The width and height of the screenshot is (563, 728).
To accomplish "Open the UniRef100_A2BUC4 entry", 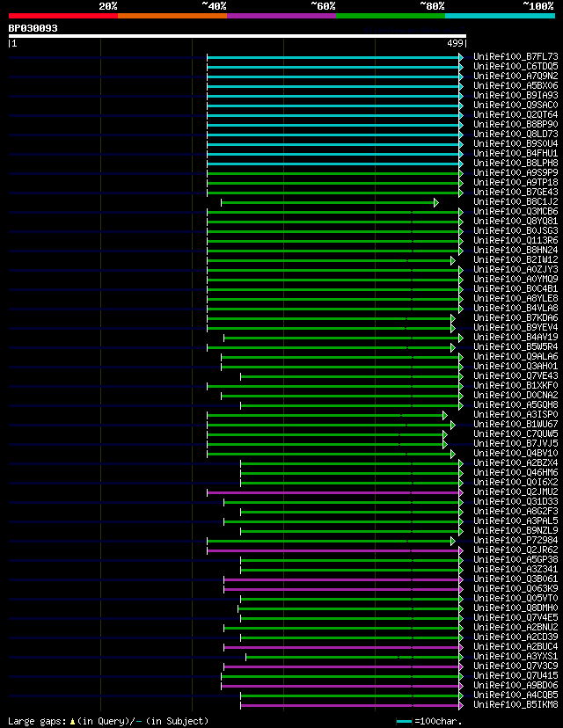I will point(515,647).
